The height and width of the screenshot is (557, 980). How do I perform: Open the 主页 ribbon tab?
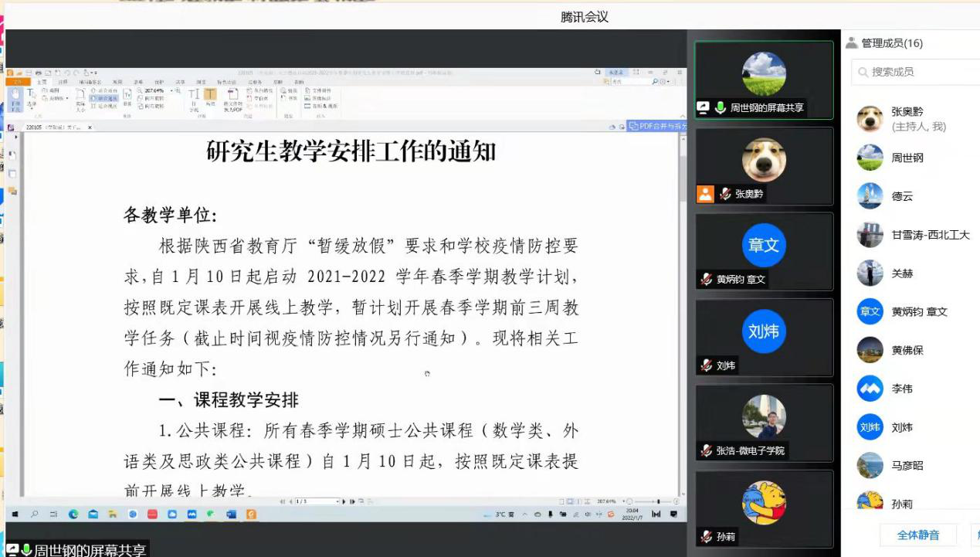pos(42,82)
